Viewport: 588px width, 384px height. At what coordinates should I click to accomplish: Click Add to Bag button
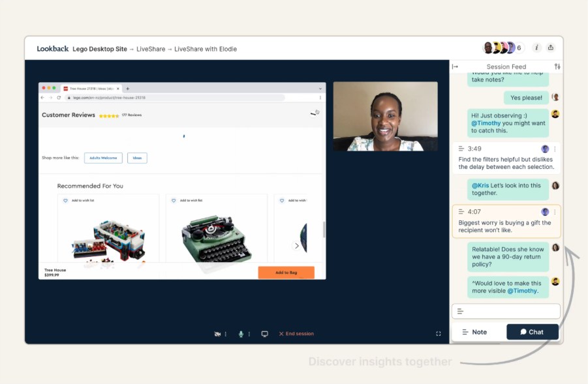click(286, 273)
